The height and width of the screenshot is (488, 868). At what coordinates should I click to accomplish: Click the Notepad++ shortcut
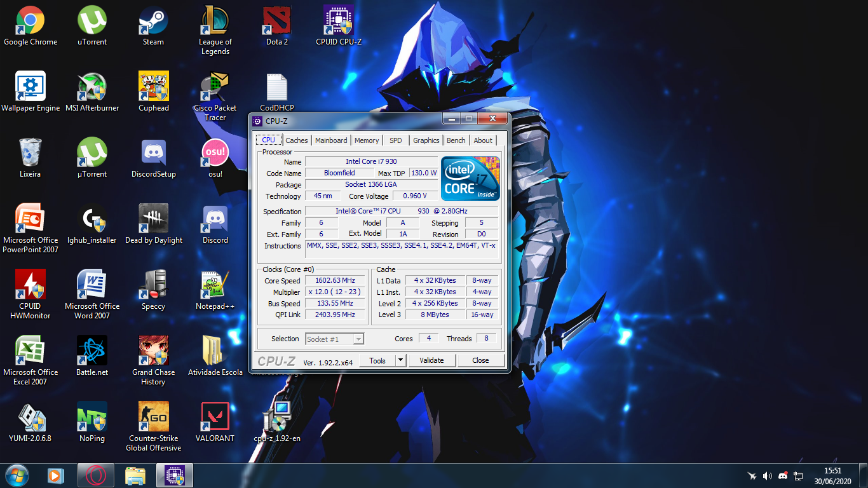(215, 291)
